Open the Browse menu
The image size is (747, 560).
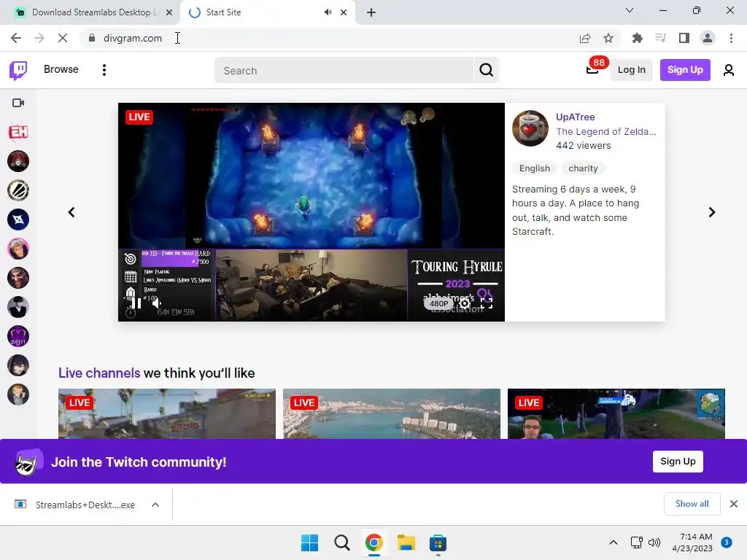(61, 69)
